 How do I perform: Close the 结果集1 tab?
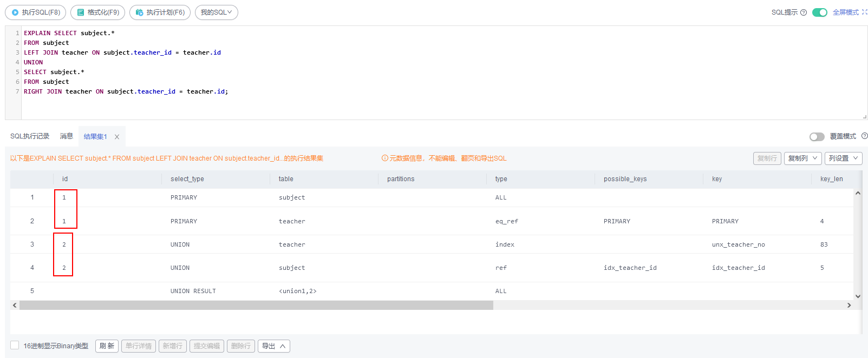116,137
